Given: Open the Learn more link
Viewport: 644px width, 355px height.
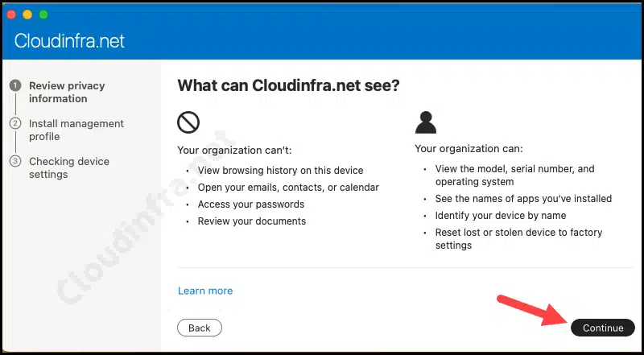Looking at the screenshot, I should click(x=205, y=291).
